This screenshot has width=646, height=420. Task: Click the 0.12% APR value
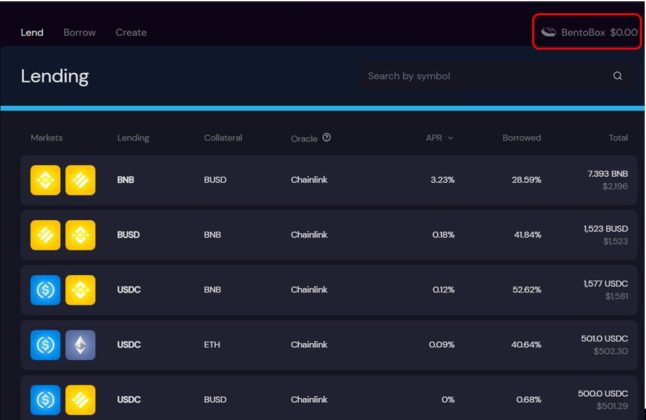point(443,290)
